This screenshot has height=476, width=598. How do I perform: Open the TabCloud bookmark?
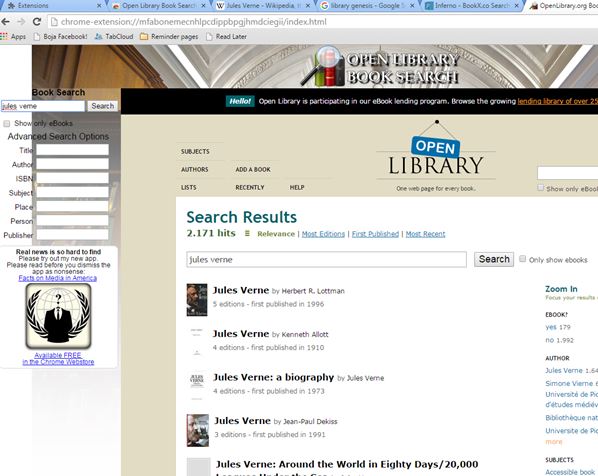pos(114,37)
